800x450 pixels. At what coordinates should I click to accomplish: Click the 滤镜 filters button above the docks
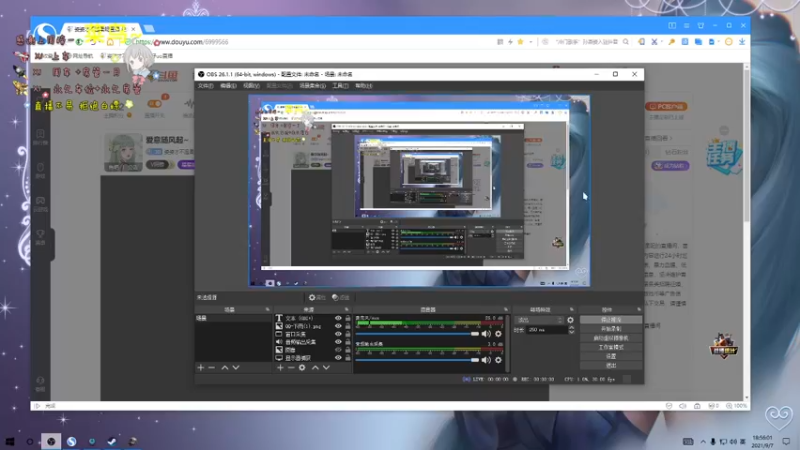pos(341,297)
